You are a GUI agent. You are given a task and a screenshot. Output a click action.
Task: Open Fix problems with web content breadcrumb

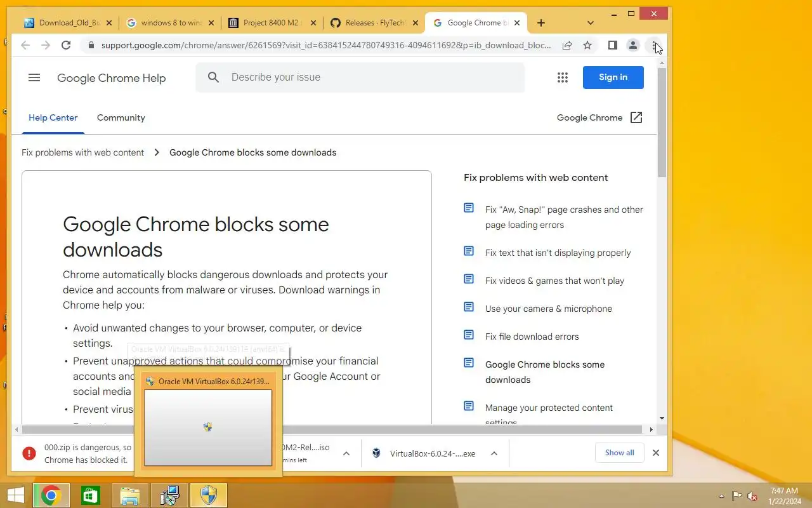(x=82, y=152)
